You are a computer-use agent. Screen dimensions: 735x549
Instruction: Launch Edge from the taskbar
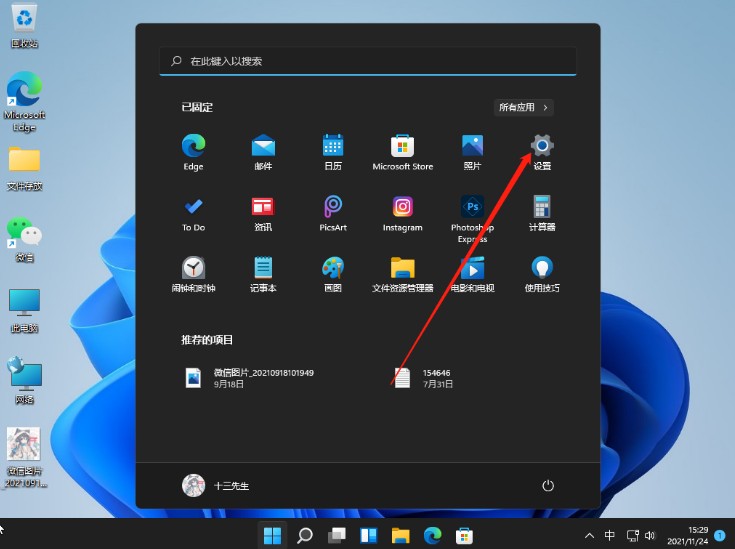click(x=432, y=535)
